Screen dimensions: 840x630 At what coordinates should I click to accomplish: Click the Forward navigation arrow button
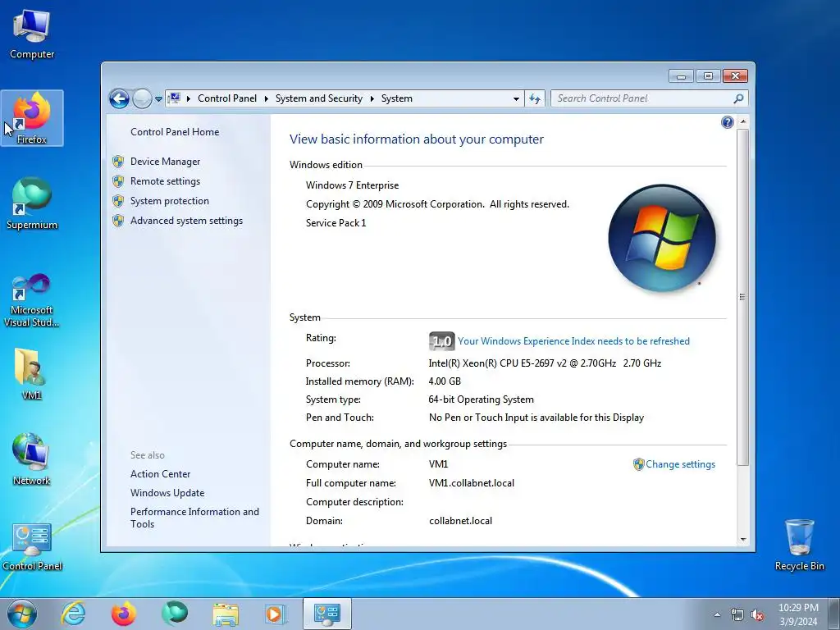[142, 98]
